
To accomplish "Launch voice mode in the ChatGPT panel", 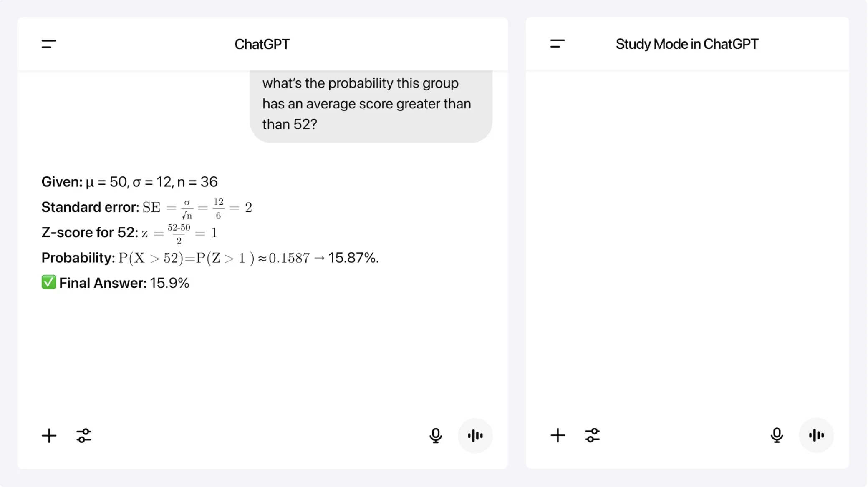I will click(x=475, y=436).
